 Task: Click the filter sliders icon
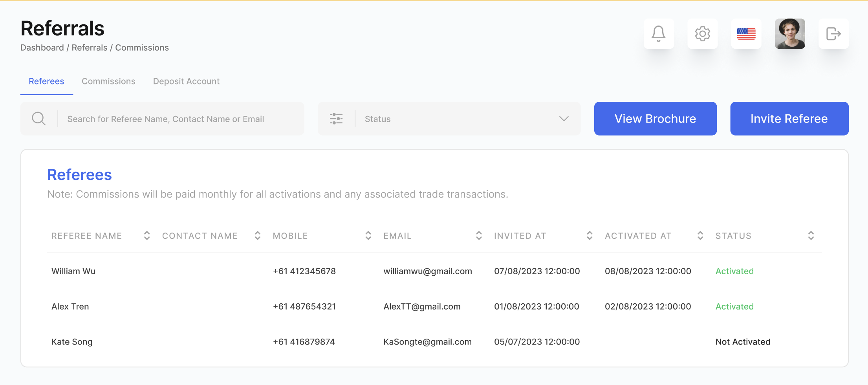pyautogui.click(x=336, y=119)
